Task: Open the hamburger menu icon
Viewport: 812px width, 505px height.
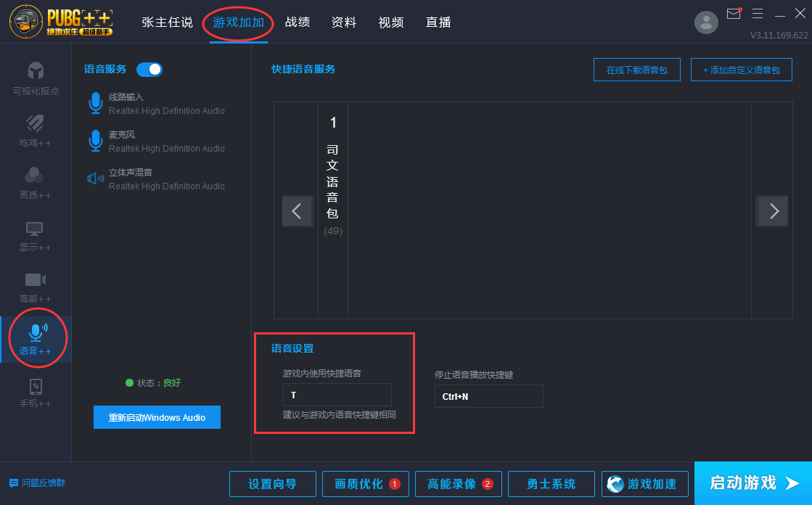Action: (758, 14)
